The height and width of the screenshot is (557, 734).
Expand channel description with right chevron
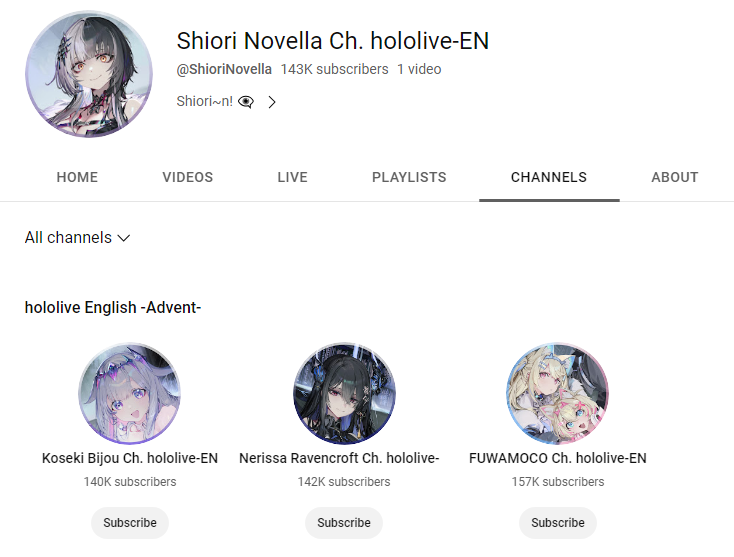click(x=272, y=102)
